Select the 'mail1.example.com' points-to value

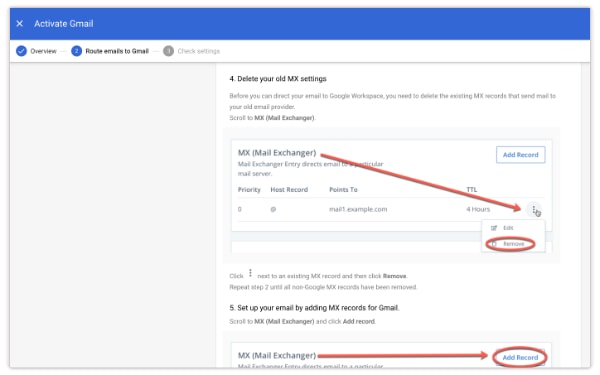coord(358,209)
